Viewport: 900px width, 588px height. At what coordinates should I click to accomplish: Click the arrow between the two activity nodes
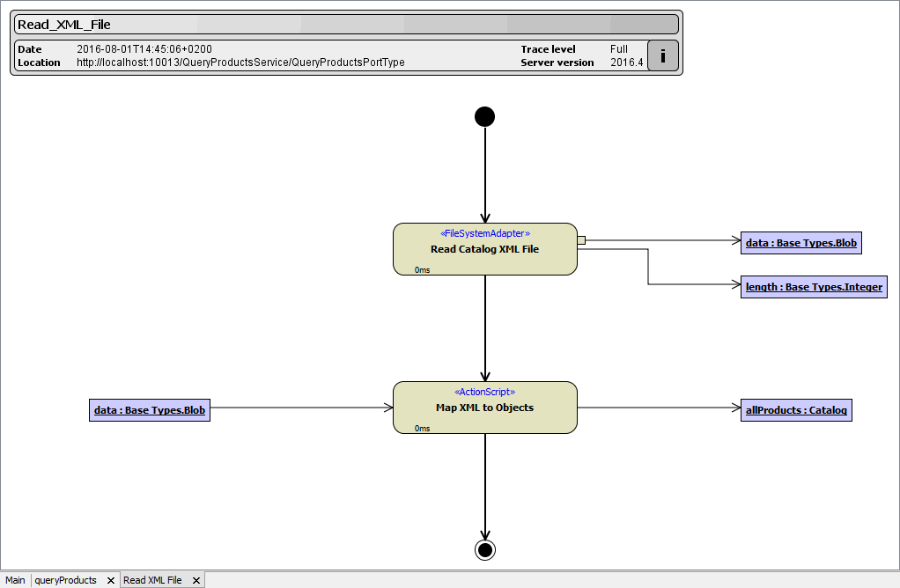click(x=484, y=326)
